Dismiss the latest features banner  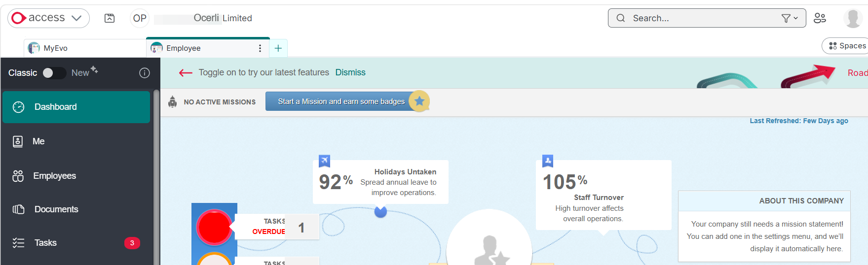pos(350,72)
